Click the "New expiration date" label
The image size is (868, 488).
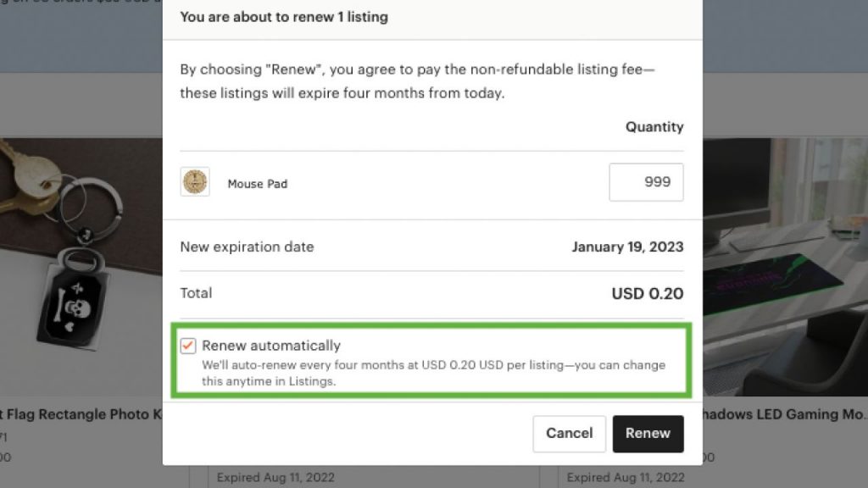click(x=247, y=247)
